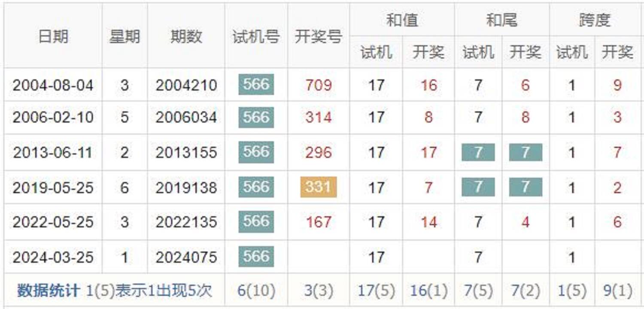Select the date cell 2013-06-11
The image size is (644, 309).
click(x=53, y=153)
